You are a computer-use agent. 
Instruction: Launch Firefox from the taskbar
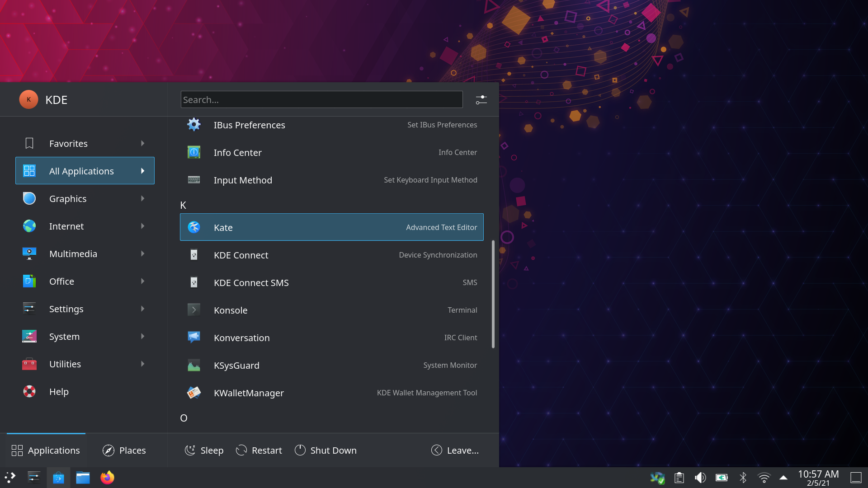point(107,478)
